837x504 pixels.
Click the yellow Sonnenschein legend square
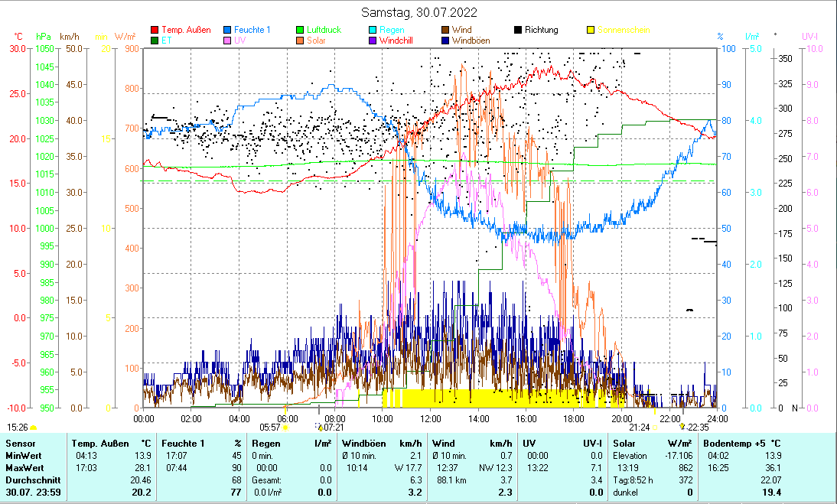pyautogui.click(x=590, y=31)
